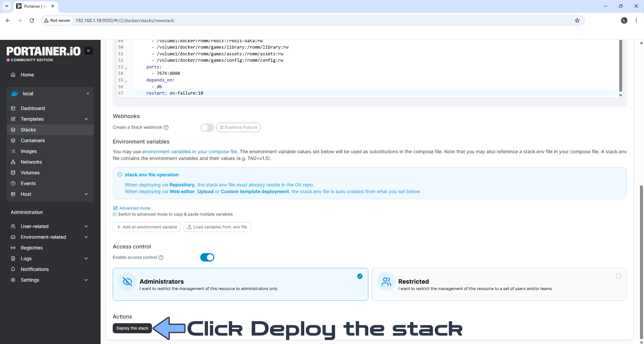Screen dimensions: 644x344
Task: Click the Host server icon
Action: pos(13,194)
